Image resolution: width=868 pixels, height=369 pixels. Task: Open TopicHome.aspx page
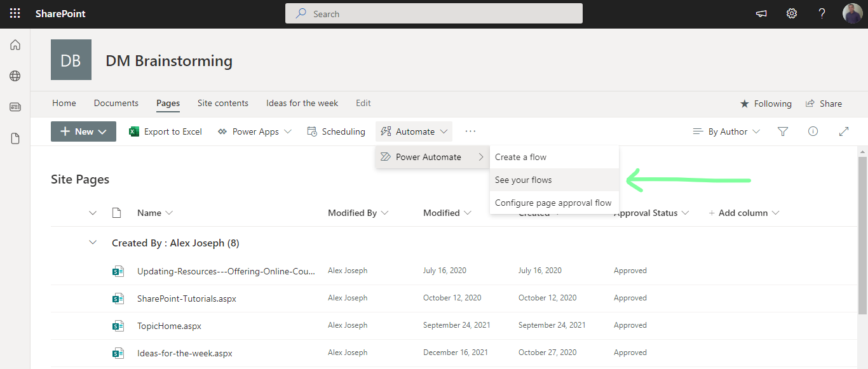coord(169,326)
